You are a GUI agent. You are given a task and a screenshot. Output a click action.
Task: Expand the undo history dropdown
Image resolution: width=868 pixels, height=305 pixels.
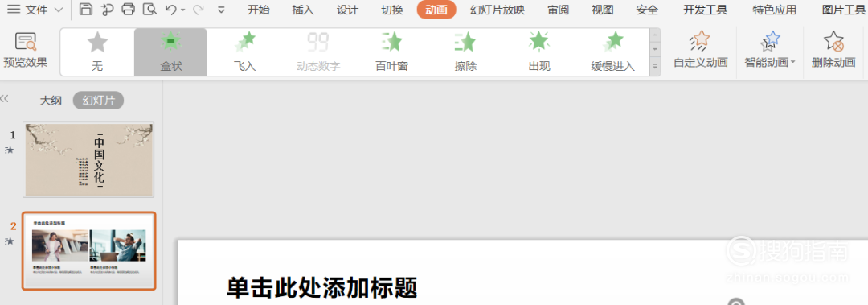[182, 10]
